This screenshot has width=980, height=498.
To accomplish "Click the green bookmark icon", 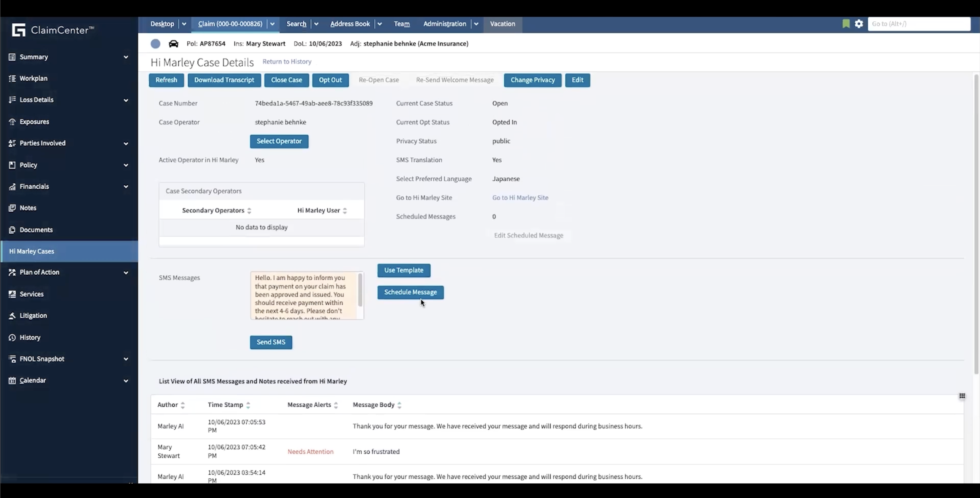I will pos(846,24).
